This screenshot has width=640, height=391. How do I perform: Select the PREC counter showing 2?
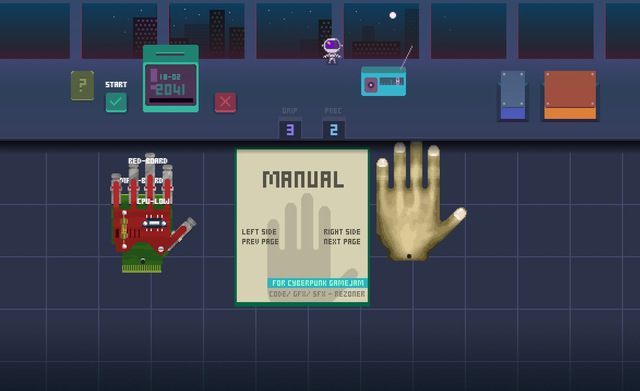[333, 130]
